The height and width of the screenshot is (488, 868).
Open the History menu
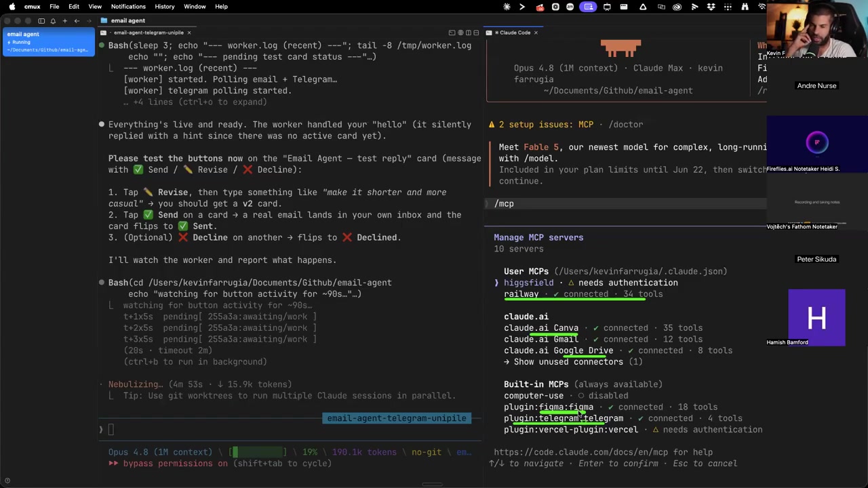(x=165, y=6)
